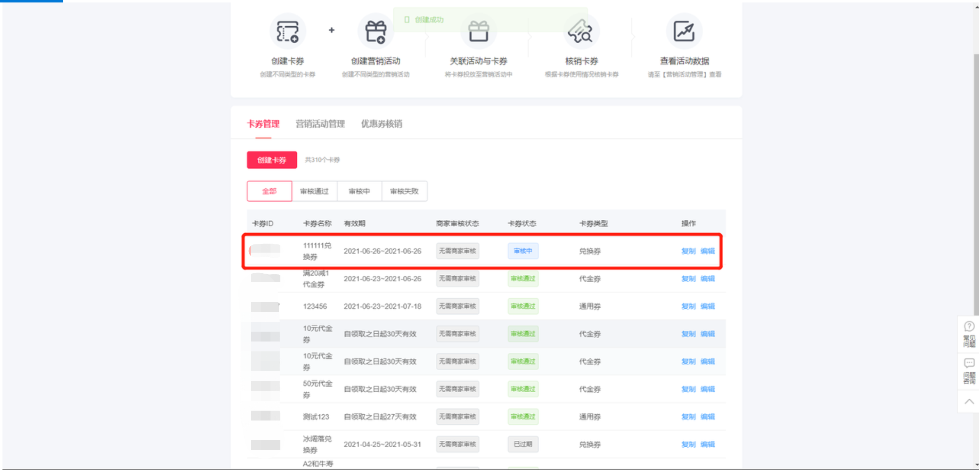Click the 123456 card name

click(x=314, y=306)
